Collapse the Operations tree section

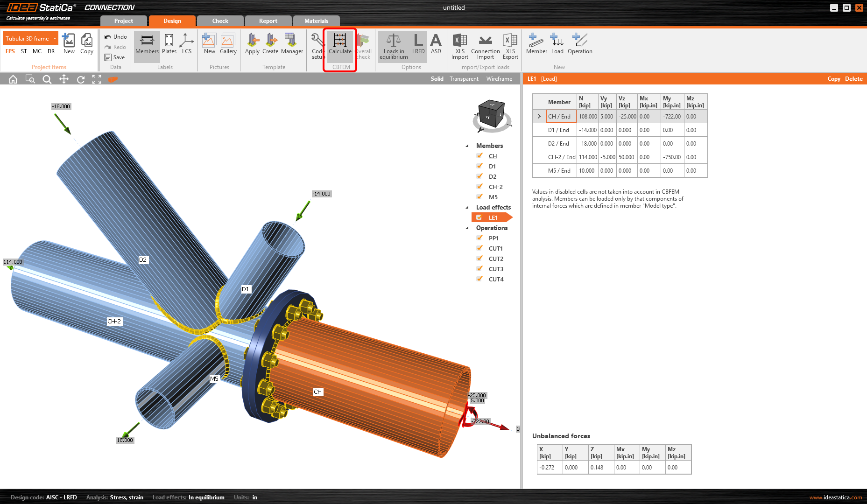tap(467, 228)
